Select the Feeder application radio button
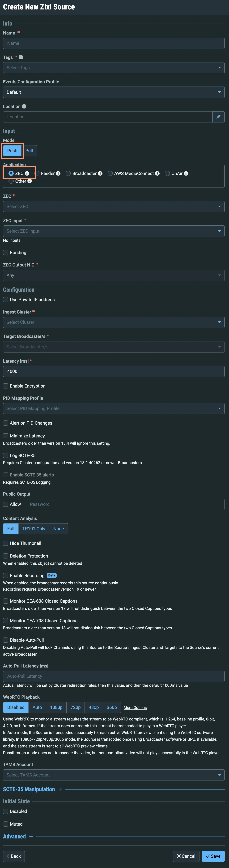Image resolution: width=229 pixels, height=868 pixels. click(x=37, y=174)
